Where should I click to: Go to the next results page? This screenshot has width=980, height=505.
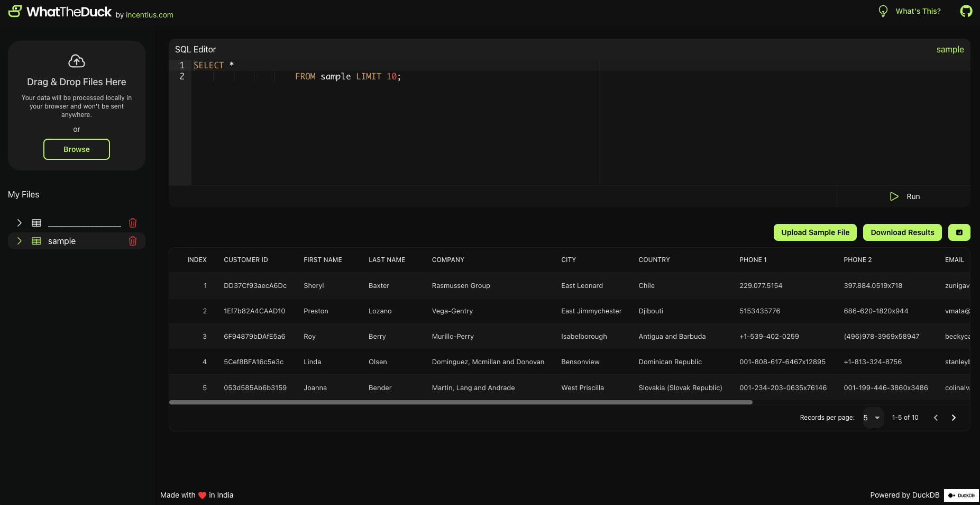coord(954,418)
